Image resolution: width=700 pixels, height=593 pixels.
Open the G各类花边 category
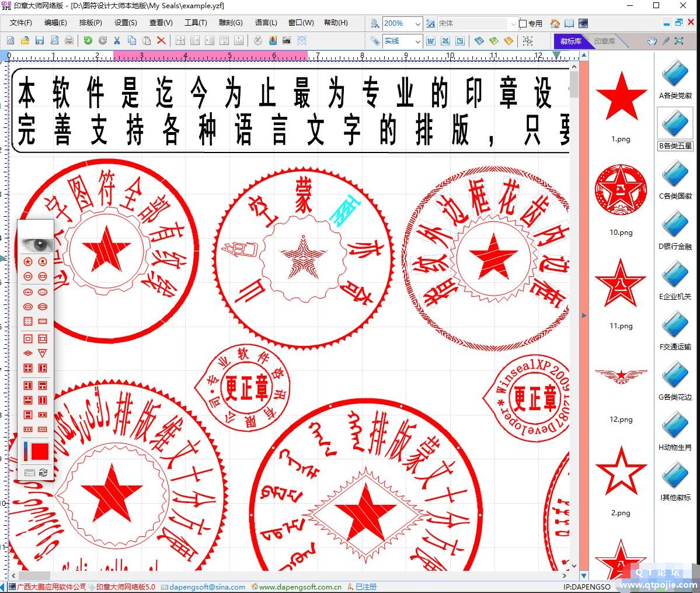(675, 381)
